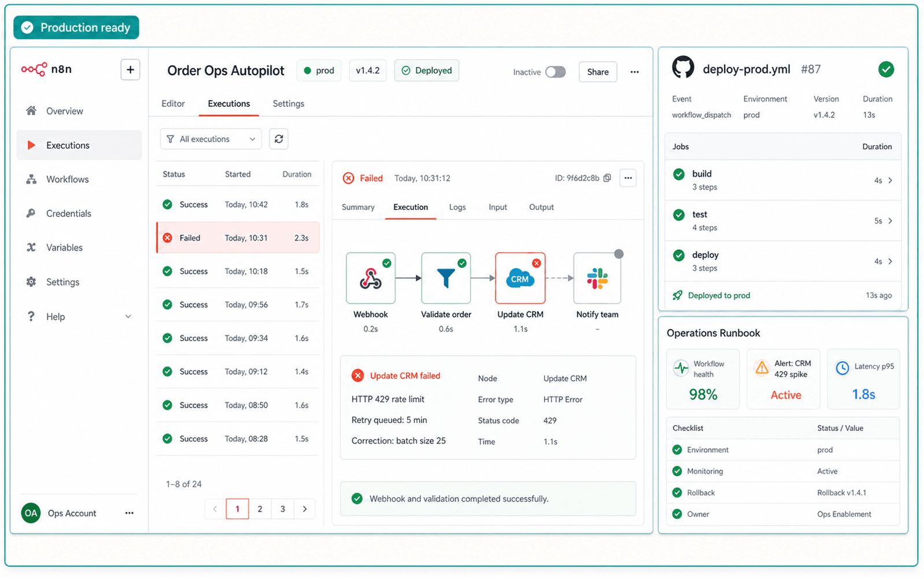This screenshot has width=924, height=578.
Task: Switch to the workflow Settings tab
Action: click(x=288, y=103)
